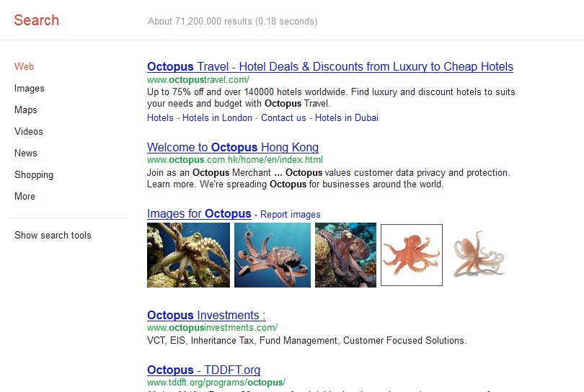Screen dimensions: 584x392
Task: Open third thumbnail of octopus on coral
Action: click(x=345, y=255)
